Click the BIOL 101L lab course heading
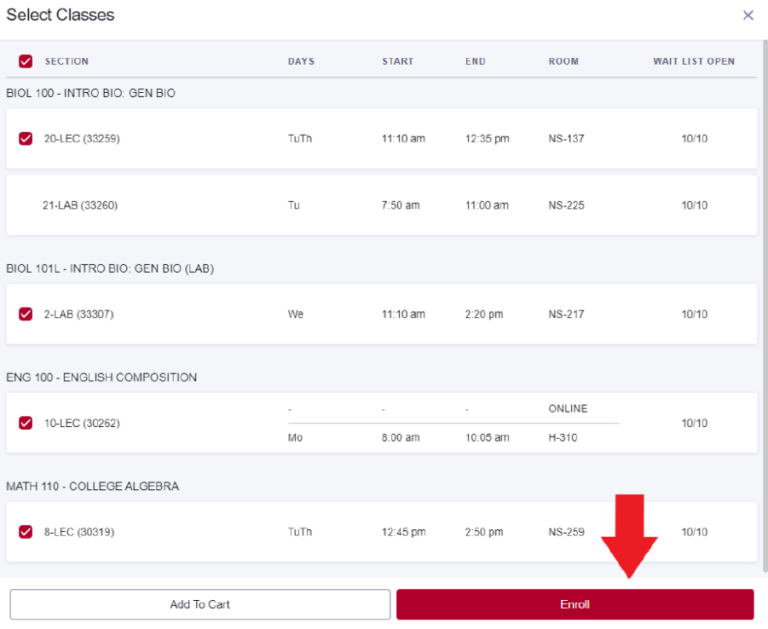 tap(110, 268)
